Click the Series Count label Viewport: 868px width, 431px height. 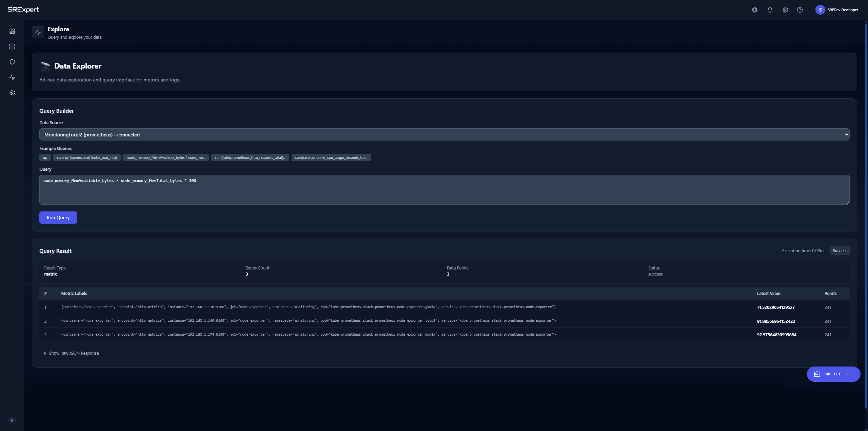257,268
